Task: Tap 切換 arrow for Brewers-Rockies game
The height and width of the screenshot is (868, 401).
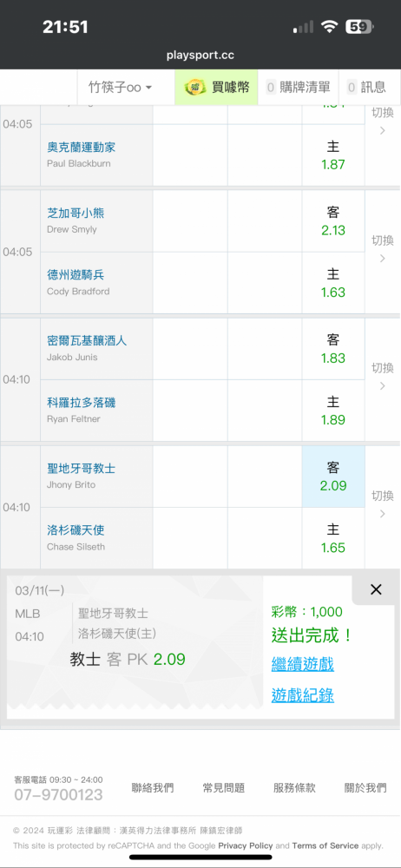Action: [x=382, y=377]
